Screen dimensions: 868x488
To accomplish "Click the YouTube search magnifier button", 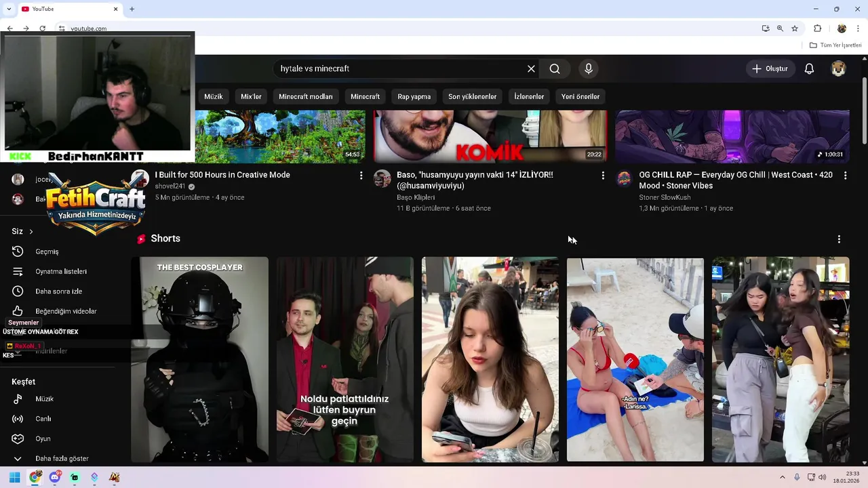I will pyautogui.click(x=555, y=68).
